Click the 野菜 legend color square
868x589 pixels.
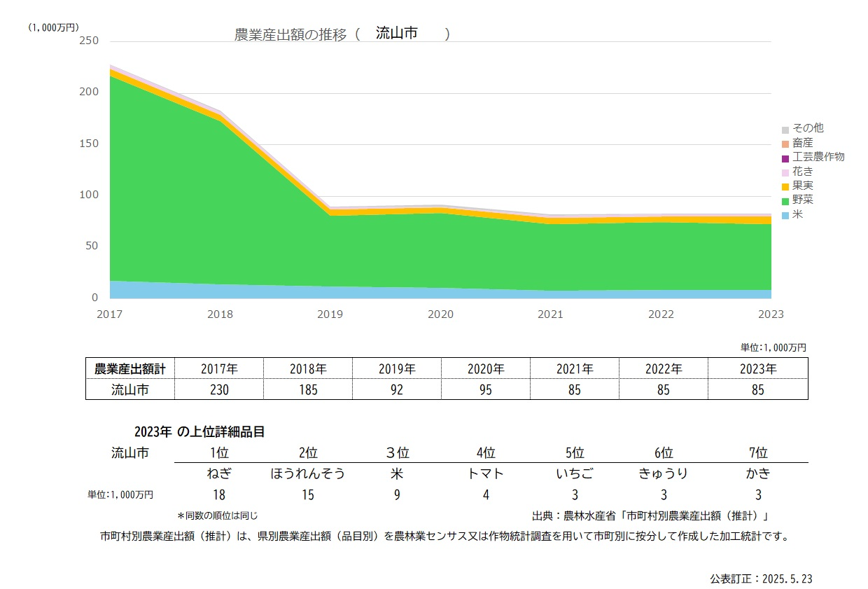click(786, 200)
